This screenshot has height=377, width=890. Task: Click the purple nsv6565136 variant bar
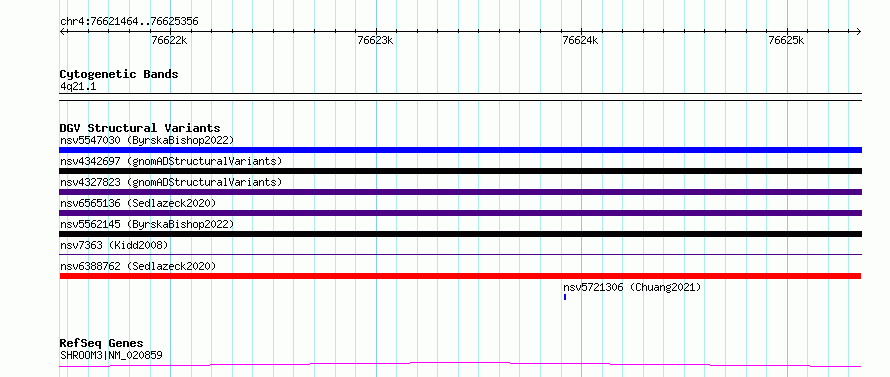(460, 213)
